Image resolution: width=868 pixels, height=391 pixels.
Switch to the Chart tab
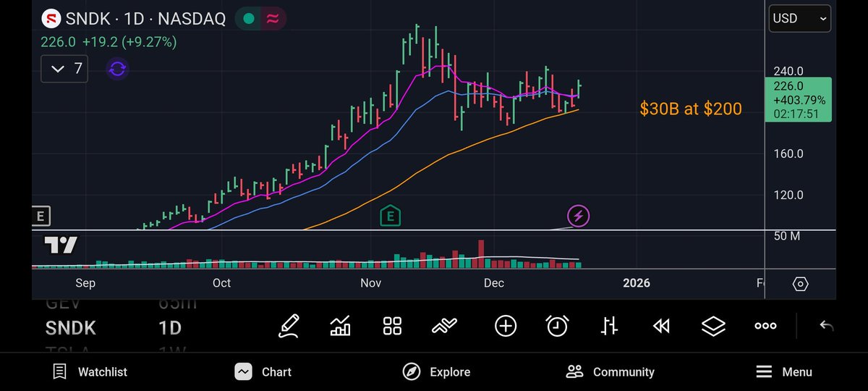coord(263,371)
